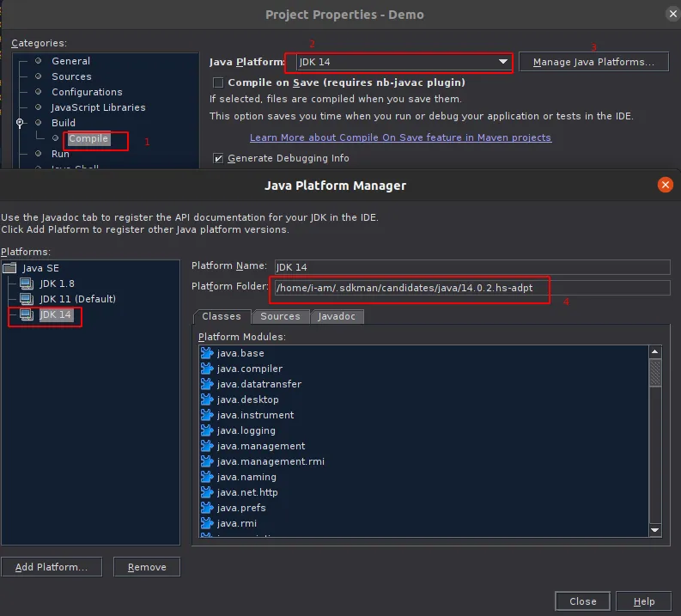This screenshot has height=616, width=681.
Task: Click the java.management module icon
Action: (x=207, y=446)
